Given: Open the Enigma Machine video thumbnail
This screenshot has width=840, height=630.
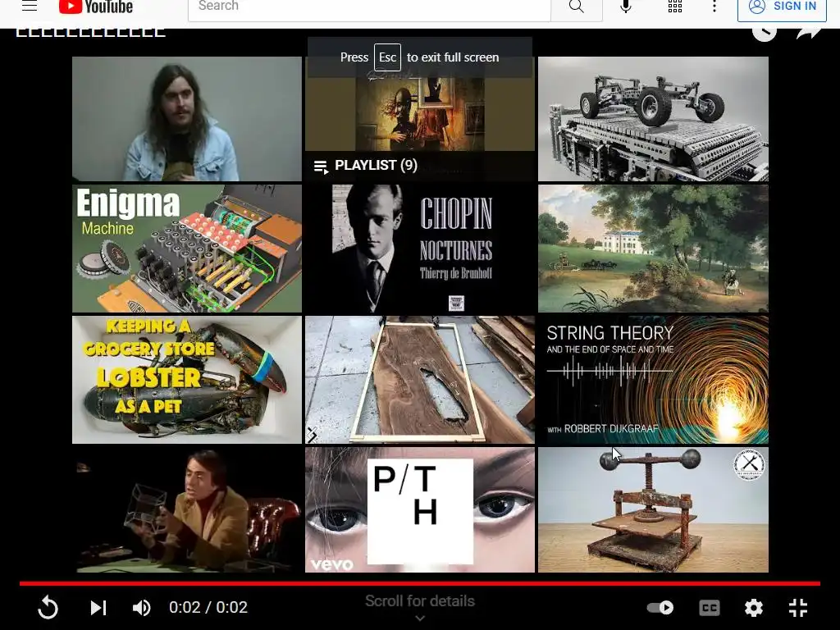Looking at the screenshot, I should click(187, 249).
